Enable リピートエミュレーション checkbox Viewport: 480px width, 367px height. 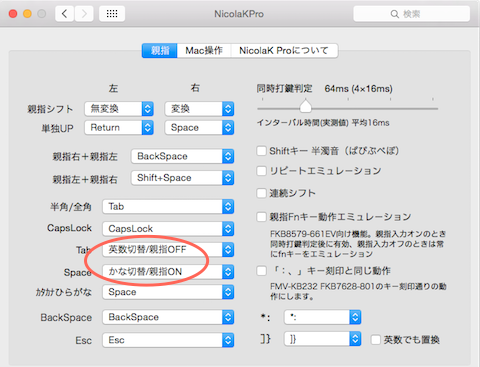pyautogui.click(x=261, y=171)
